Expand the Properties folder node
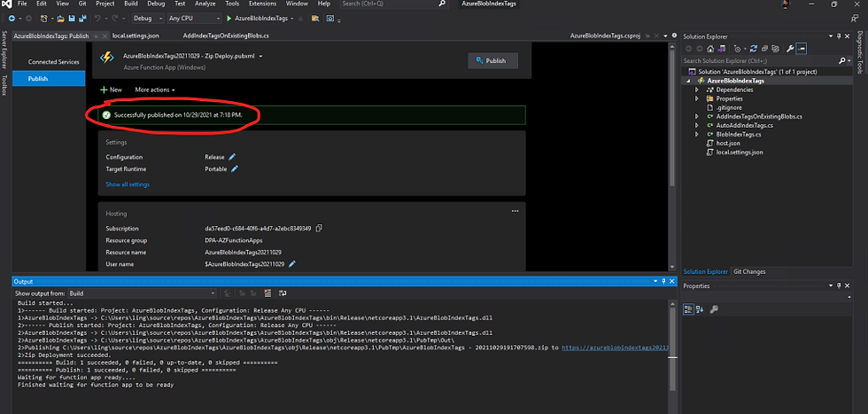868x414 pixels. (x=697, y=98)
